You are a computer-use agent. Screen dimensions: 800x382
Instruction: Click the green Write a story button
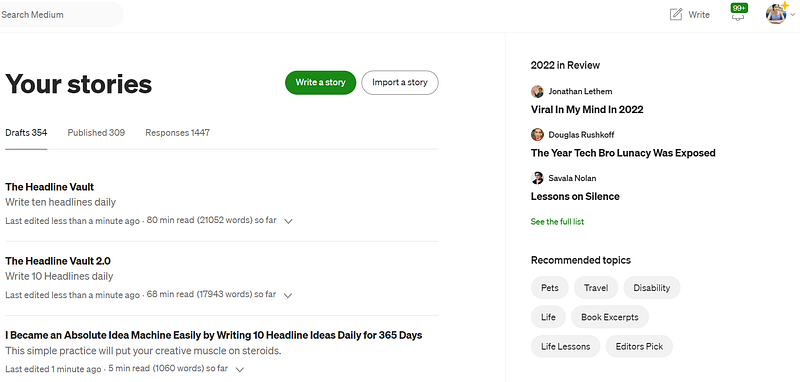pos(320,83)
